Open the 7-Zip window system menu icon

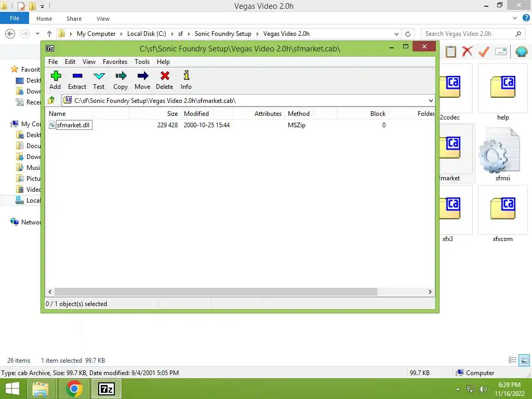coord(50,48)
